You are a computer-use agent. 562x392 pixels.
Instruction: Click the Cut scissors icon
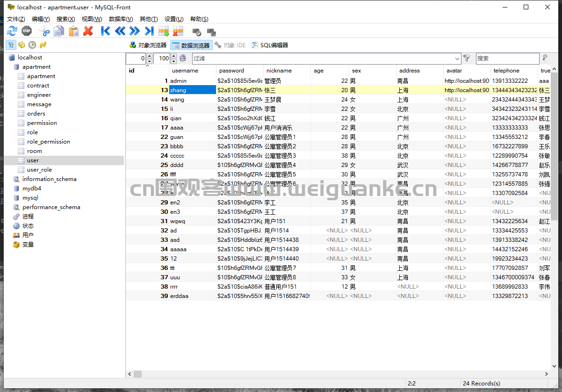[x=44, y=31]
